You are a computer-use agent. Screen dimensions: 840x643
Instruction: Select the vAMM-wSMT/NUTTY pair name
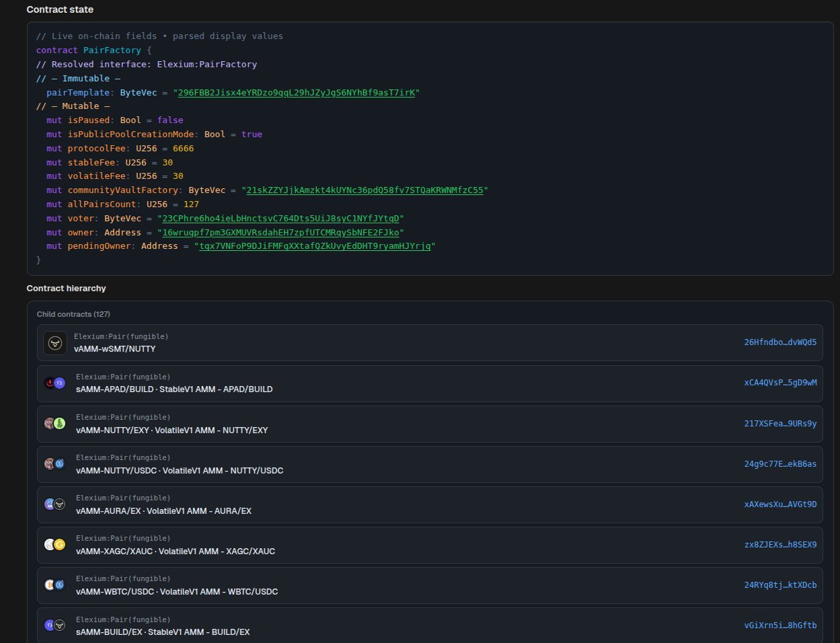114,349
